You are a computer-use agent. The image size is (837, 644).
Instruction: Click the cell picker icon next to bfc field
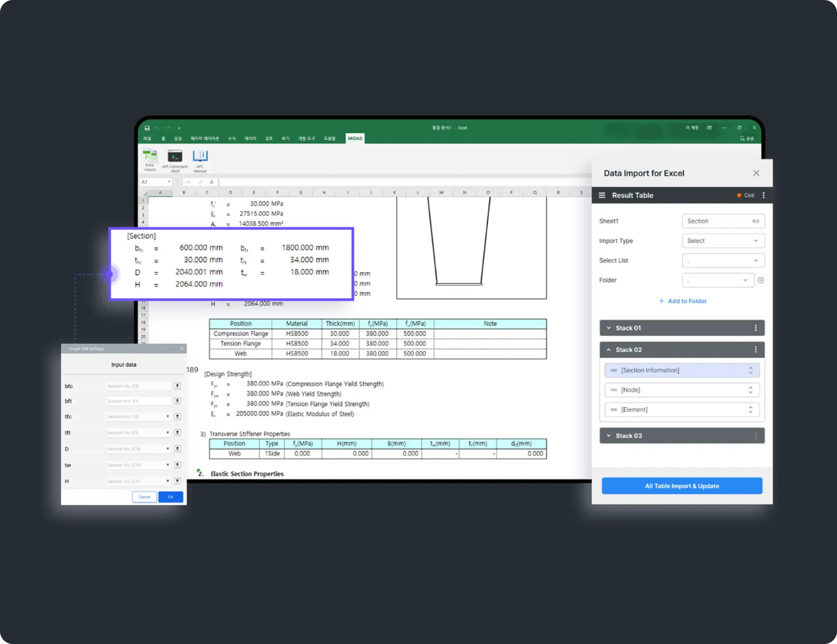click(177, 386)
